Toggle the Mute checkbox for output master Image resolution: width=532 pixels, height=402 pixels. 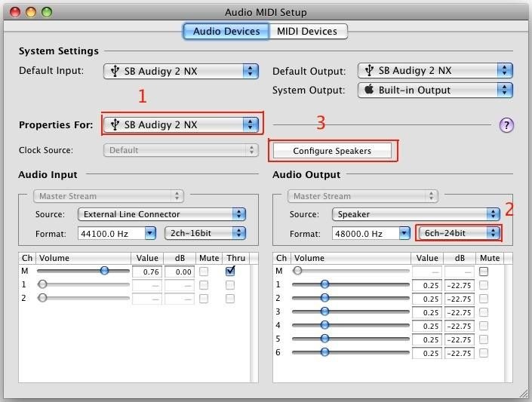click(x=484, y=272)
